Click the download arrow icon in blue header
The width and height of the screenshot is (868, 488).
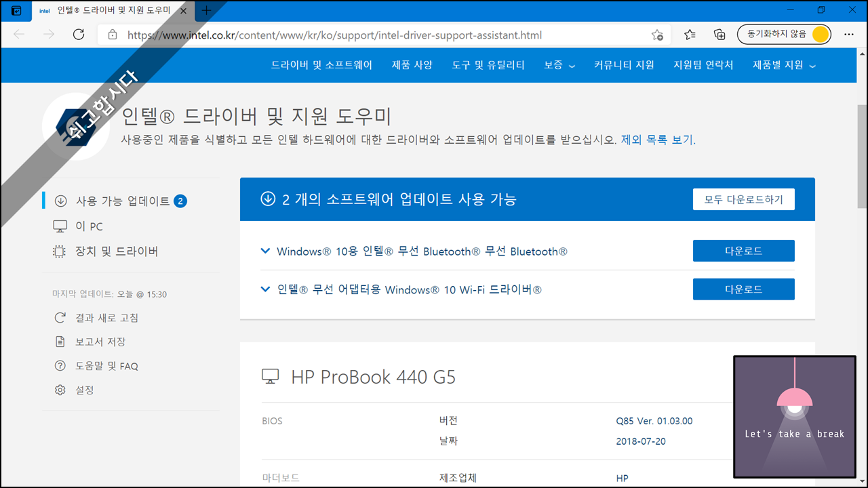pyautogui.click(x=268, y=199)
